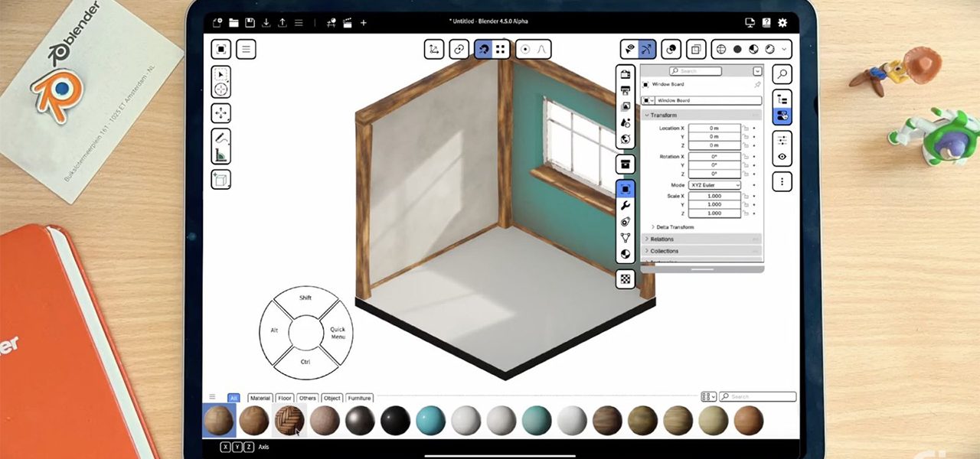This screenshot has width=980, height=459.
Task: Open the world globe properties tab
Action: click(626, 139)
